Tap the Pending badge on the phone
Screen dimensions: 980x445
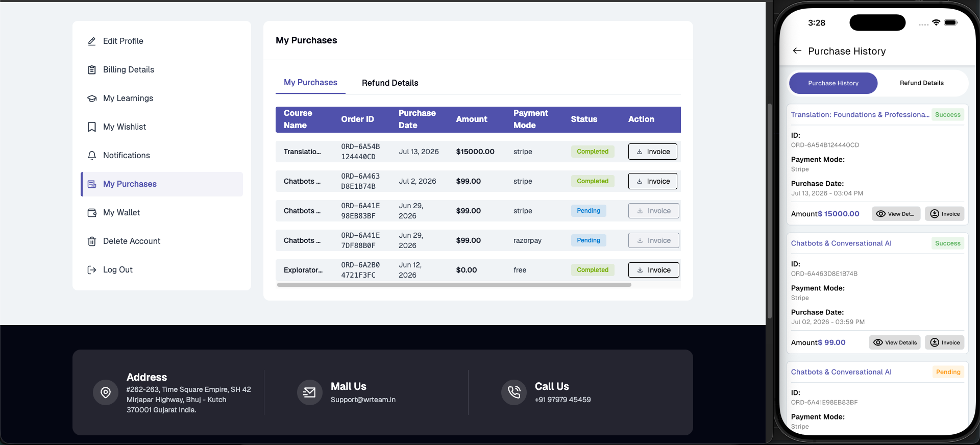[948, 372]
